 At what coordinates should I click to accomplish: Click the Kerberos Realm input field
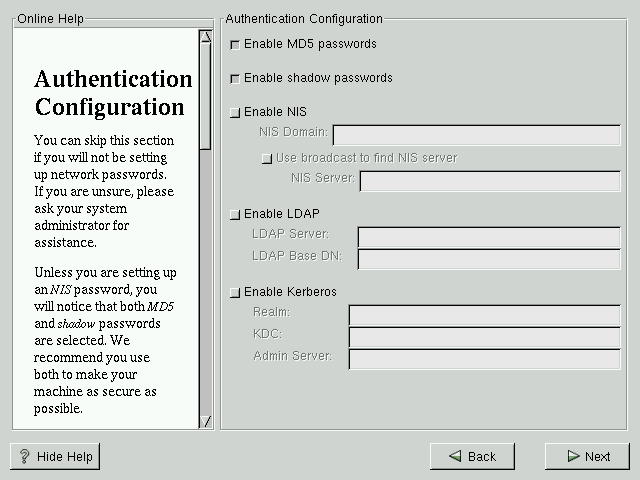[x=484, y=315]
